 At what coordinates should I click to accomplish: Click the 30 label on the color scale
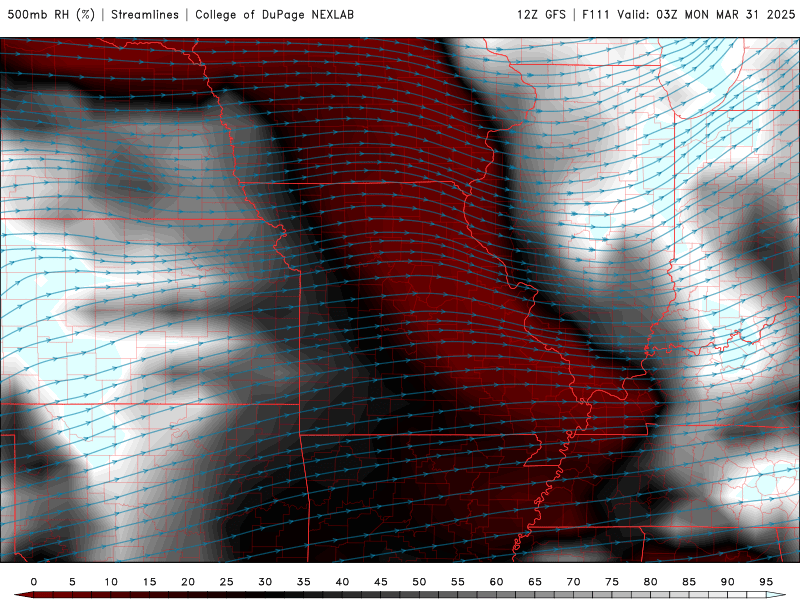[x=265, y=582]
